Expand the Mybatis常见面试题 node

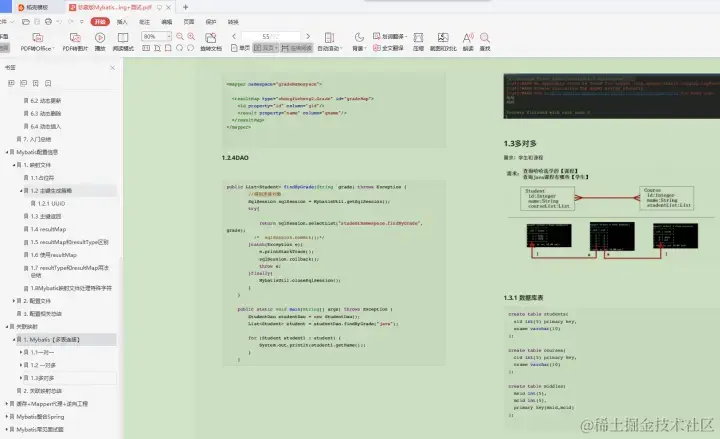click(x=7, y=429)
